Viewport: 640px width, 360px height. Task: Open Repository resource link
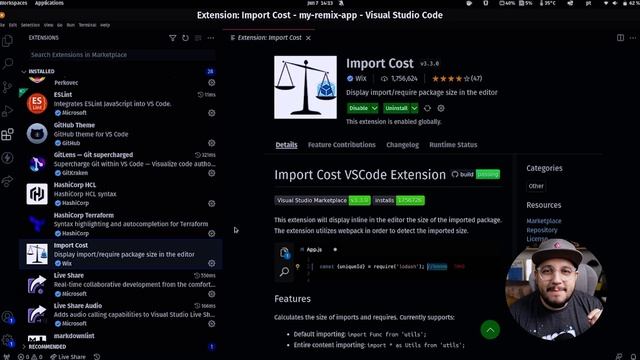tap(542, 230)
